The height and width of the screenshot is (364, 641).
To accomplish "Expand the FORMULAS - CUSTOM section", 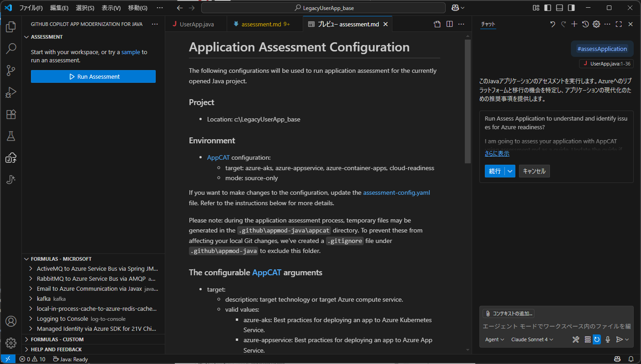I will 26,339.
